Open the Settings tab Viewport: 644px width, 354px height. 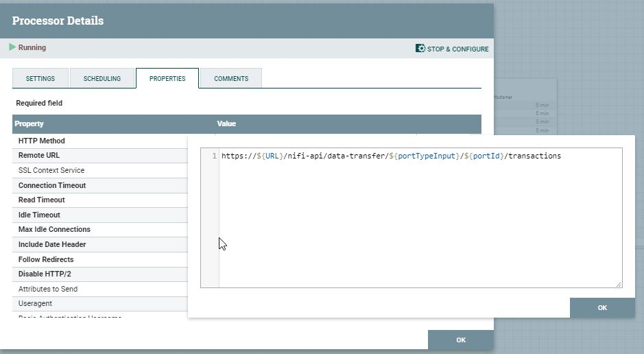pyautogui.click(x=40, y=78)
